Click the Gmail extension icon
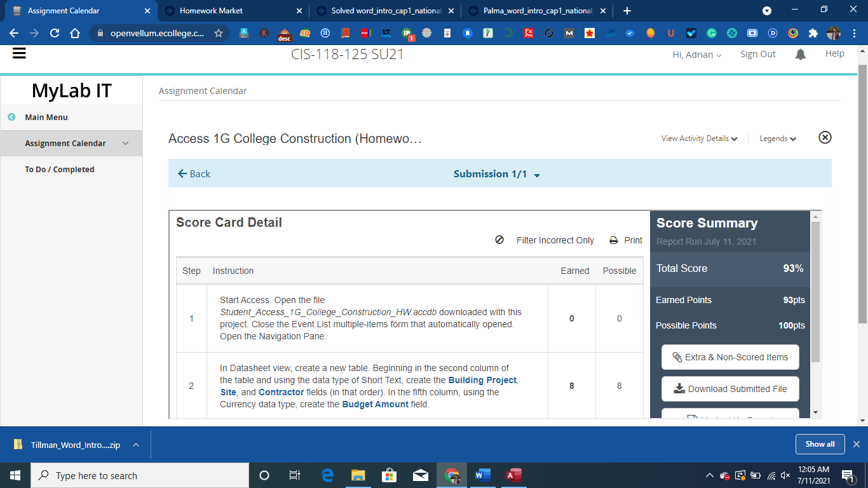The width and height of the screenshot is (868, 488). coord(569,33)
